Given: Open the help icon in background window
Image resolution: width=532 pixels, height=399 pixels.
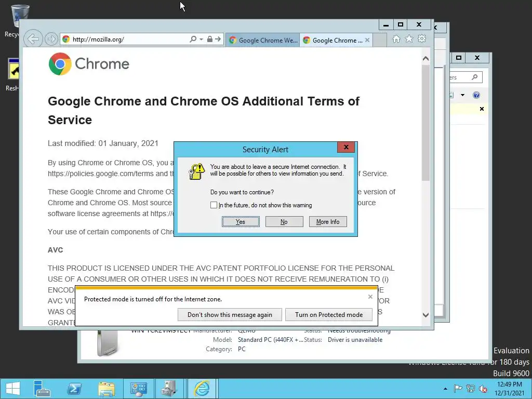Looking at the screenshot, I should click(x=476, y=95).
